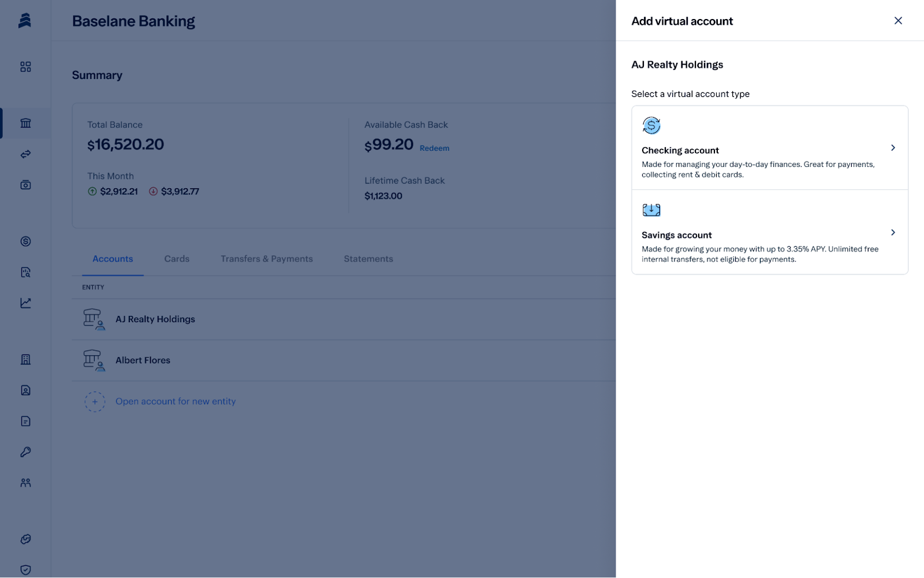Click the Baselane logo in the sidebar

coord(25,21)
